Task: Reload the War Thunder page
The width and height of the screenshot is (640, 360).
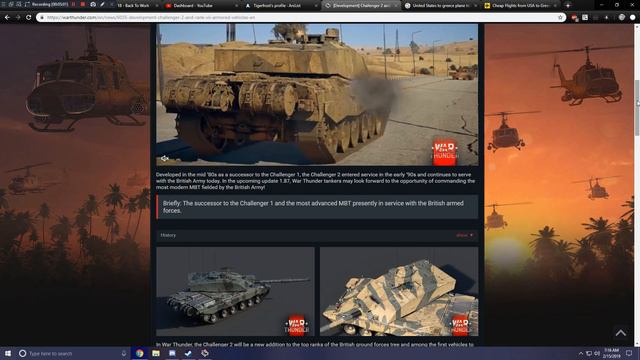Action: click(x=29, y=18)
